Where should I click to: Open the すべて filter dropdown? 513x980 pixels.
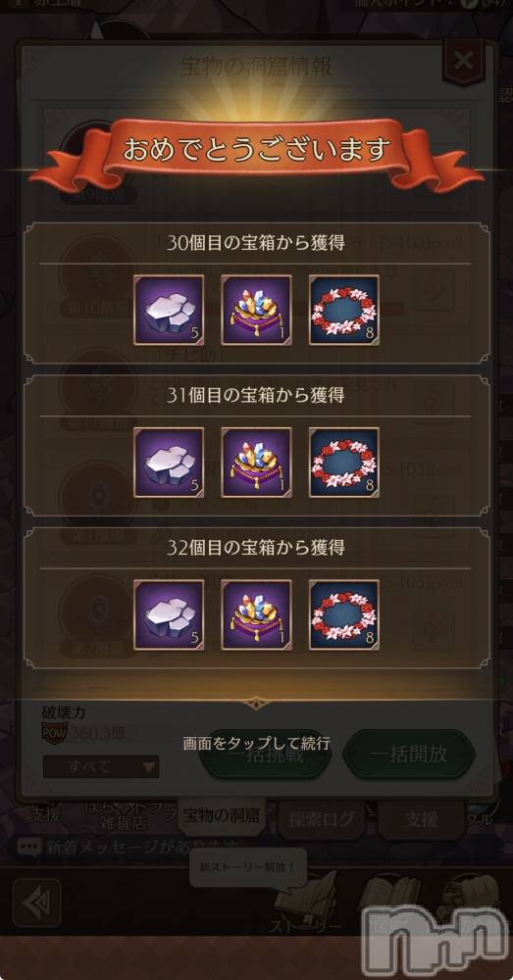pyautogui.click(x=101, y=766)
